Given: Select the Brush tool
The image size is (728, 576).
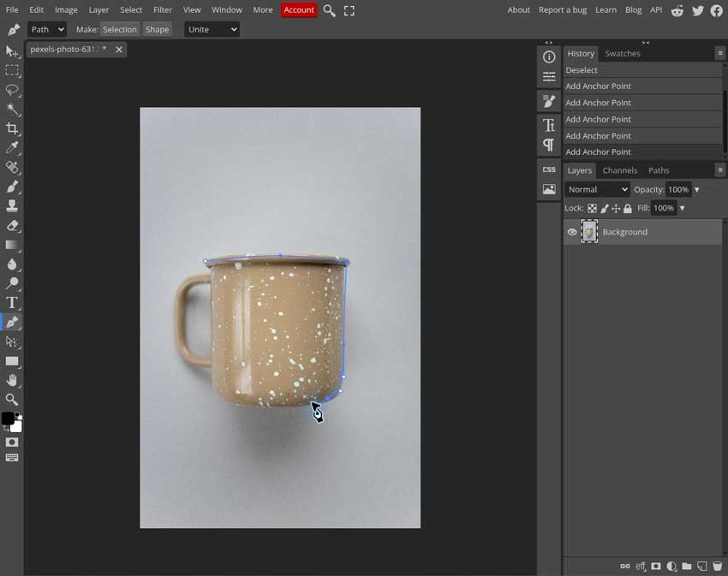Looking at the screenshot, I should [12, 187].
